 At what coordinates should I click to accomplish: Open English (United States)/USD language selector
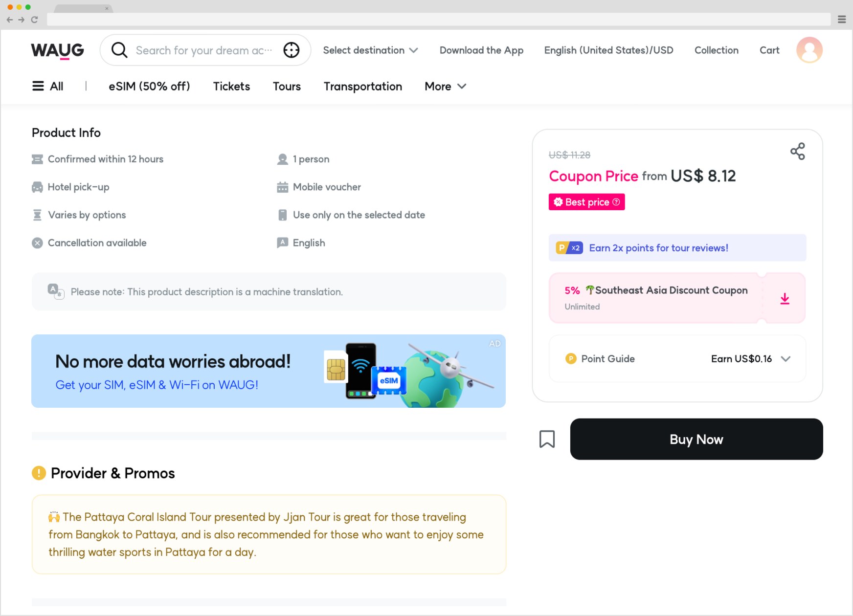coord(608,50)
